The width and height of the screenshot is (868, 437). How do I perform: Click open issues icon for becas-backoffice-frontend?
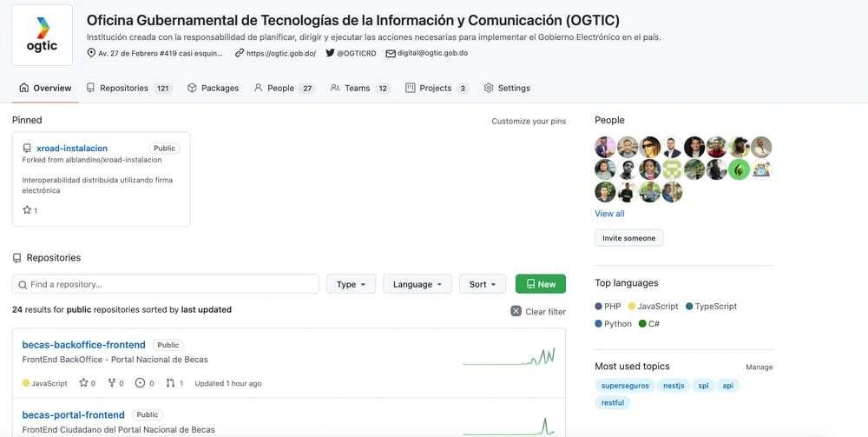click(140, 383)
